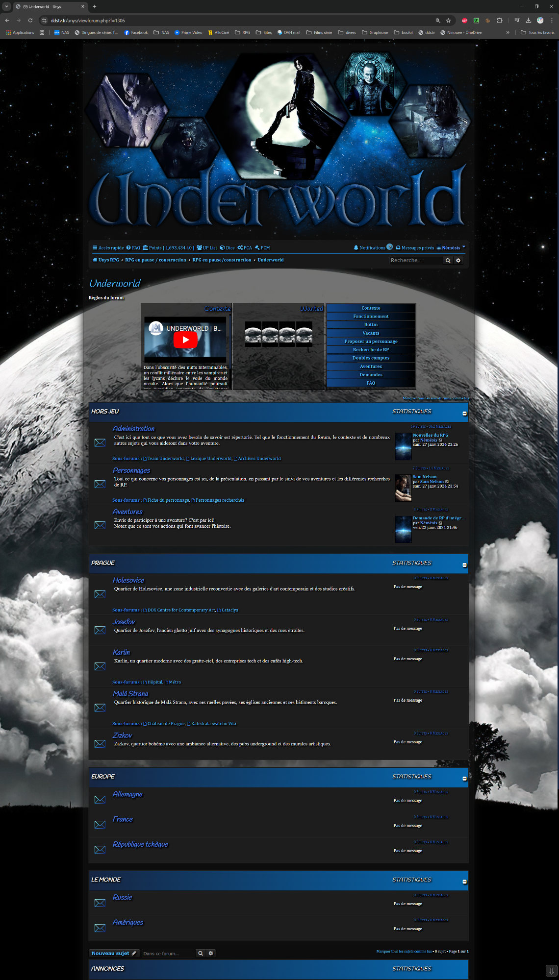The height and width of the screenshot is (980, 559).
Task: Open the Holesovice forum
Action: (x=128, y=580)
